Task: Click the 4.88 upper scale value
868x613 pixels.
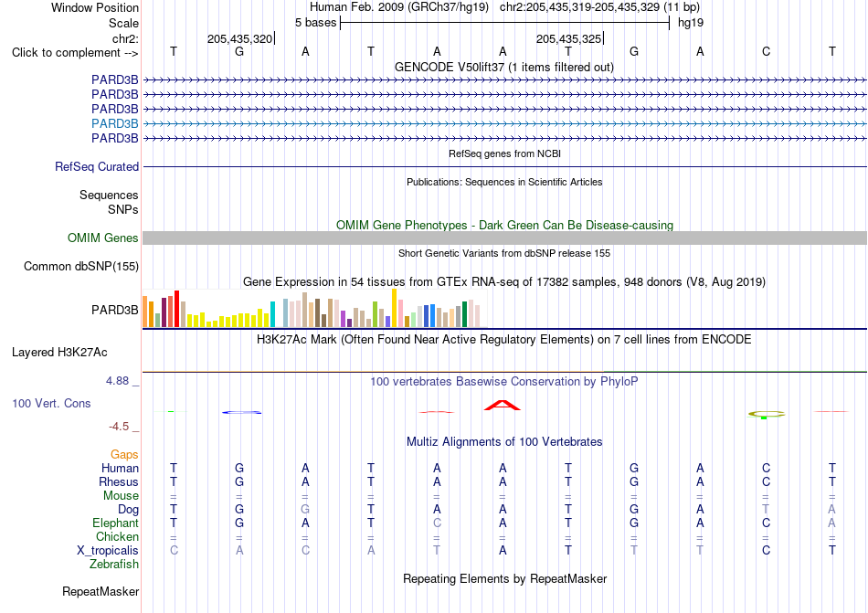Action: point(117,381)
